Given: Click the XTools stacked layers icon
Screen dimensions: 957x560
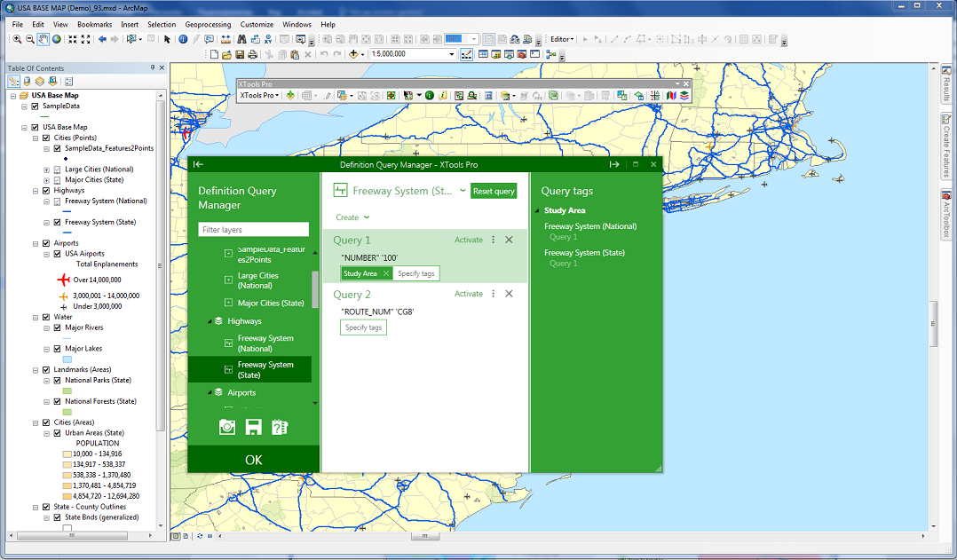Looking at the screenshot, I should pyautogui.click(x=684, y=96).
